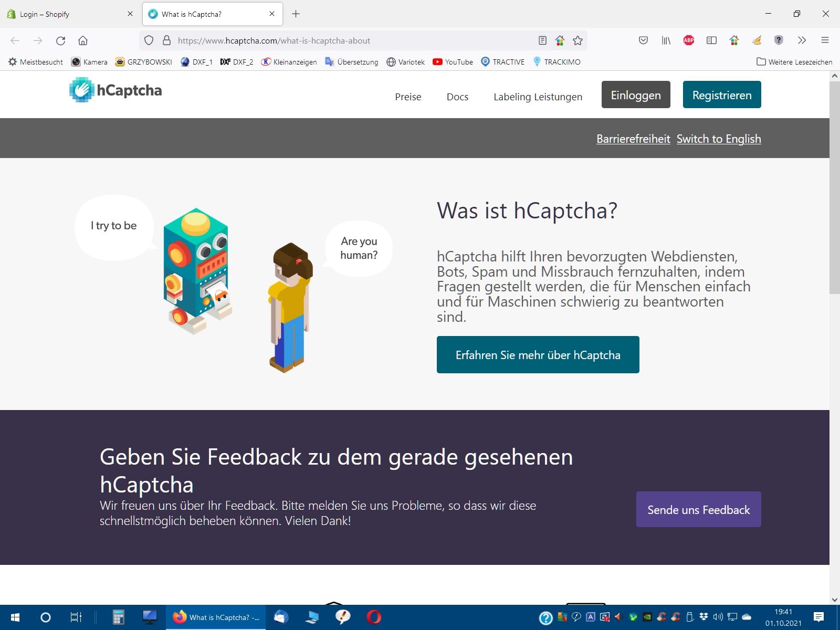Open the Barrierefreiheit link

click(x=633, y=139)
